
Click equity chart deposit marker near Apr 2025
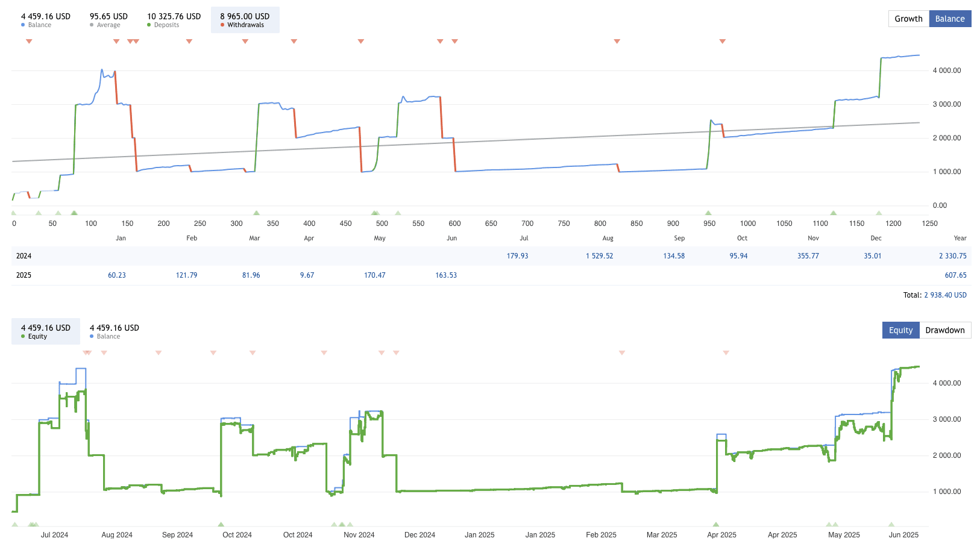coord(715,524)
